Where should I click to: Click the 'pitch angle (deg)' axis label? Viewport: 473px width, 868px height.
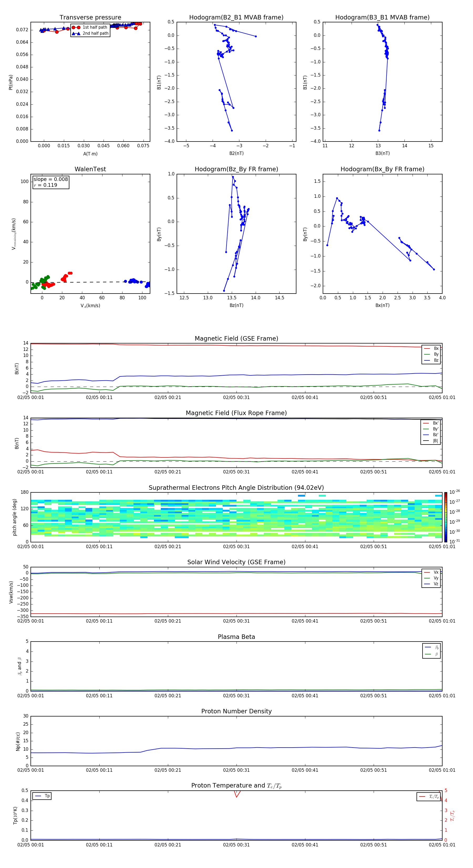click(14, 517)
